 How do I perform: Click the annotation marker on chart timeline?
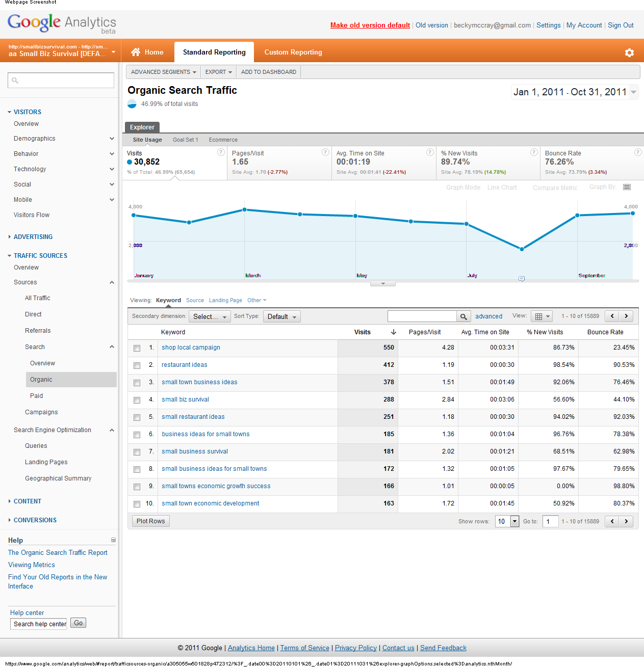[x=521, y=279]
